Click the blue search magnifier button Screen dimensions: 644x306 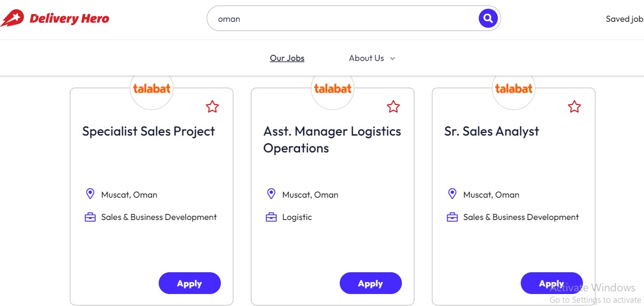[488, 19]
